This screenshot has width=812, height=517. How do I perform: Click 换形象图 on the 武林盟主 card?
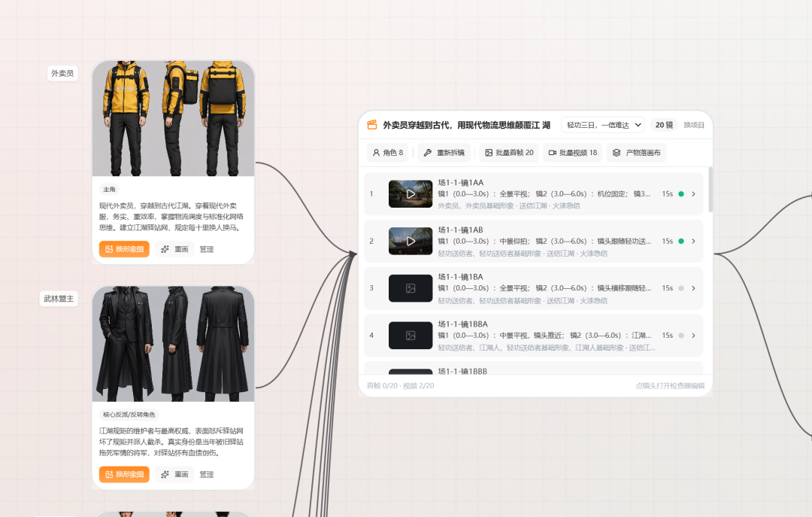coord(124,474)
